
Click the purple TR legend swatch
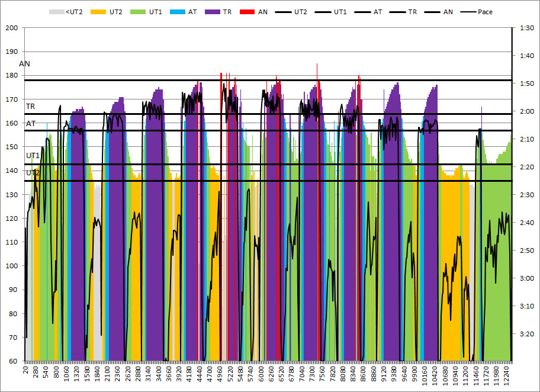tap(211, 12)
